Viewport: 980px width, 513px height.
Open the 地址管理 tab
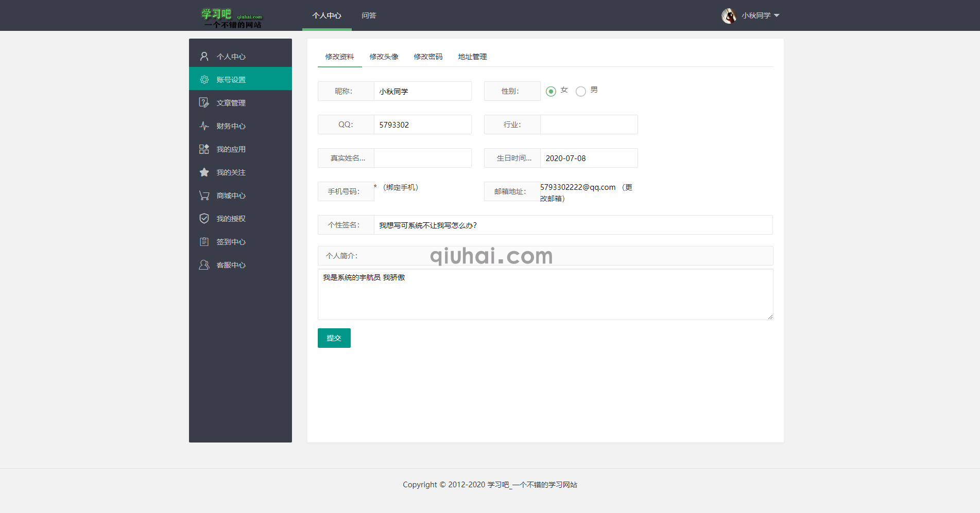472,57
